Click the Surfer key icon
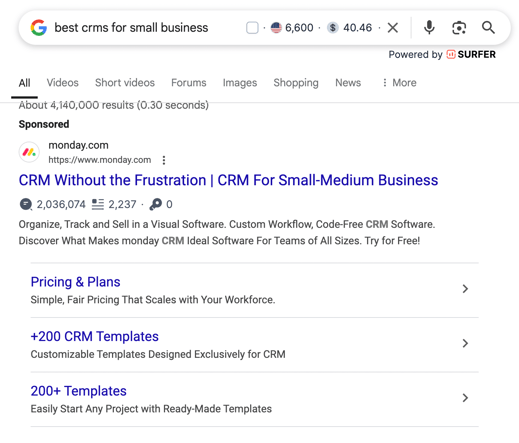Screen dimensions: 519x443 point(155,204)
